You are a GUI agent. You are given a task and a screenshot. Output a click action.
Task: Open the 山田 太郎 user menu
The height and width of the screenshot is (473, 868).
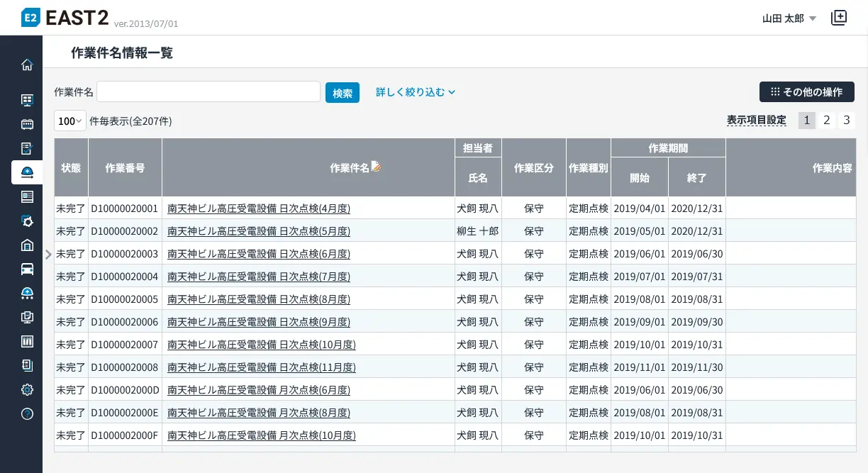coord(789,18)
